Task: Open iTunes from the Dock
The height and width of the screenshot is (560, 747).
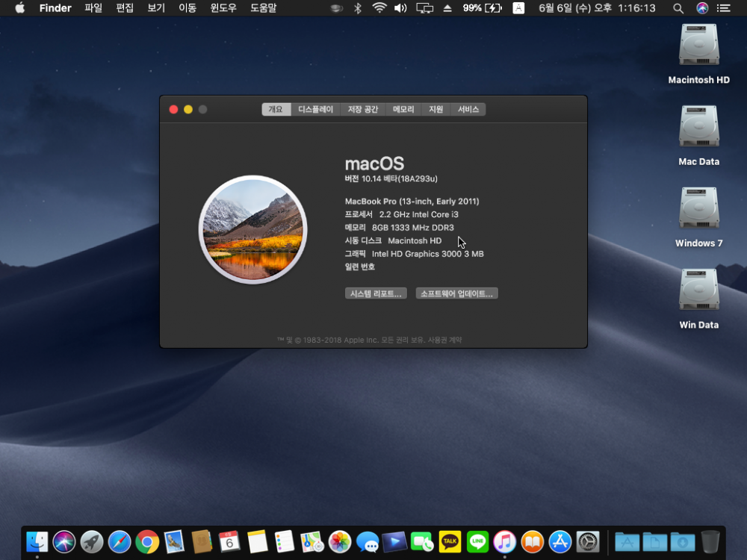Action: coord(504,542)
